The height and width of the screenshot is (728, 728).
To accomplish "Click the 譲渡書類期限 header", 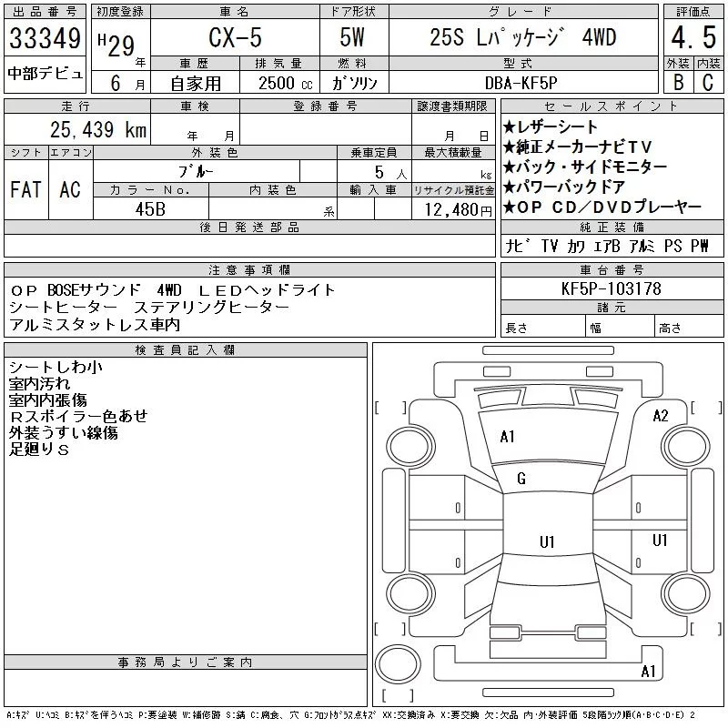I will pos(452,106).
